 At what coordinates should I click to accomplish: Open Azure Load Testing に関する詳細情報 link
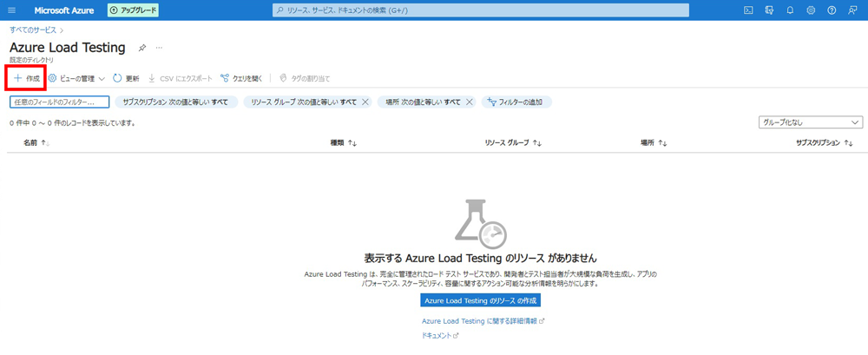coord(483,320)
